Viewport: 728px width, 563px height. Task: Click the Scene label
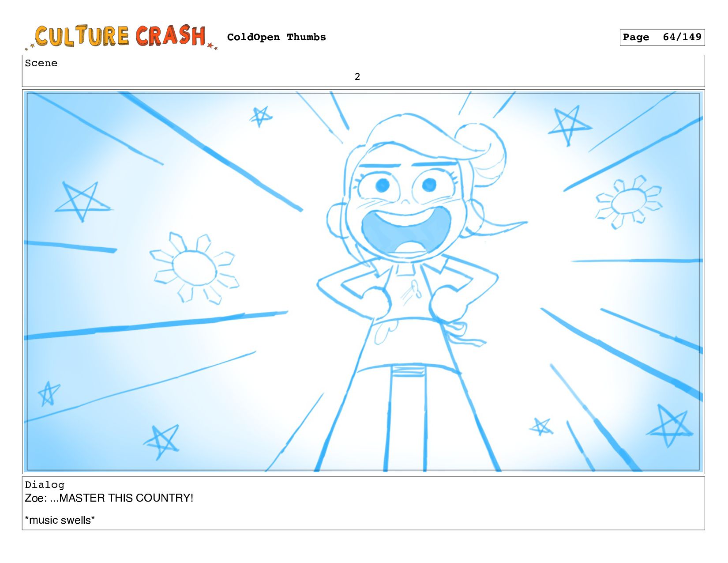pos(41,63)
